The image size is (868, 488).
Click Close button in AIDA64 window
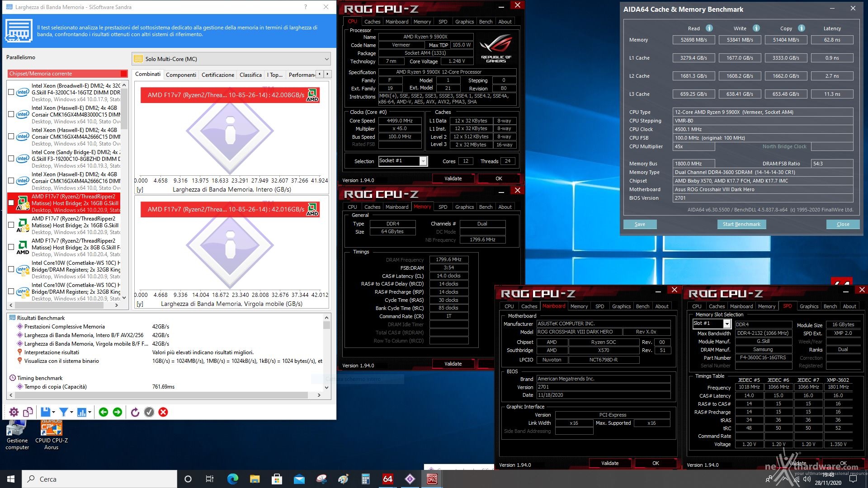click(x=843, y=224)
